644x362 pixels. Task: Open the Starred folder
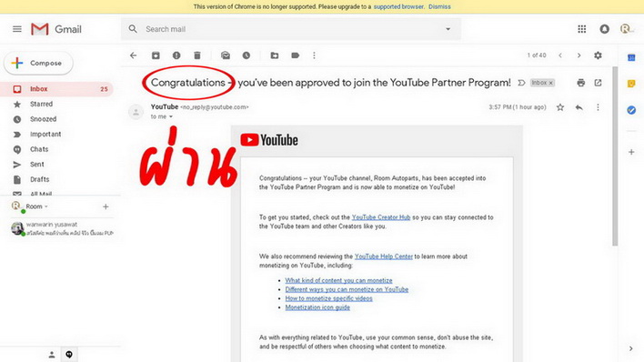(41, 104)
